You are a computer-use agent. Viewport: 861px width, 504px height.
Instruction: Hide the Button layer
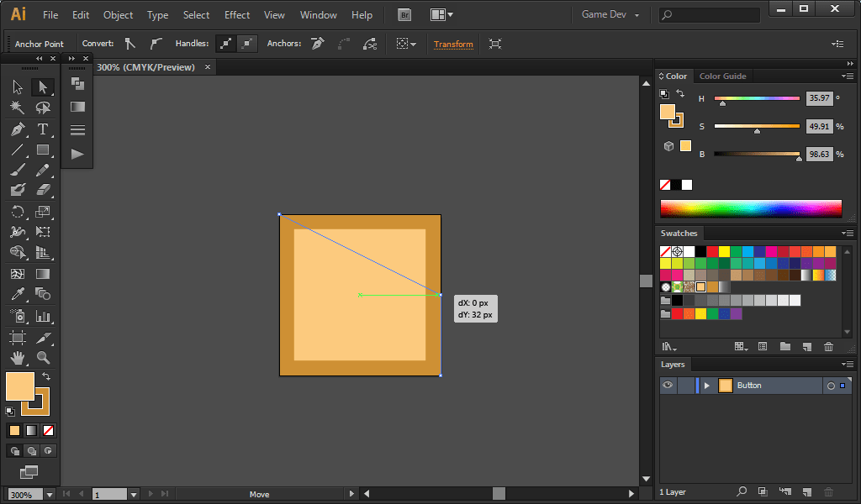click(x=667, y=385)
